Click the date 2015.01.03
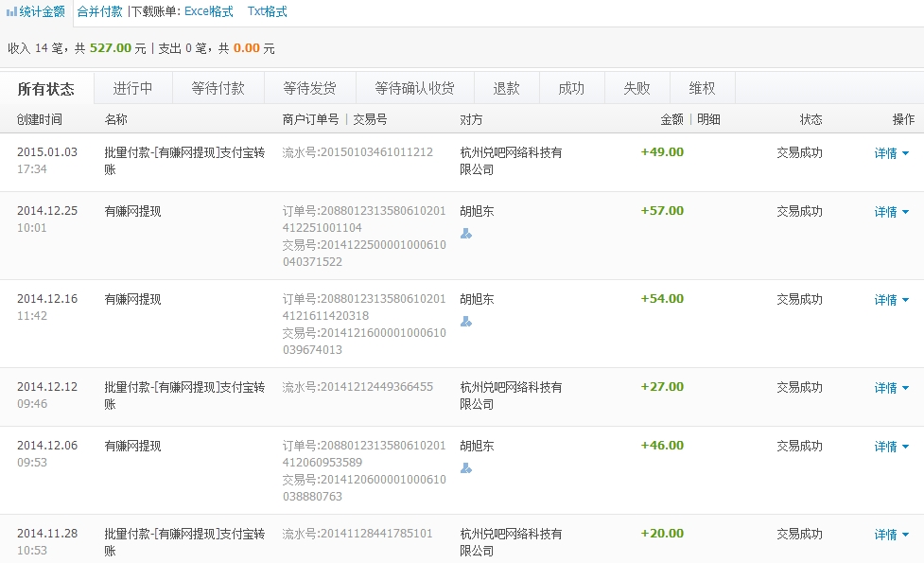The image size is (924, 563). 47,152
